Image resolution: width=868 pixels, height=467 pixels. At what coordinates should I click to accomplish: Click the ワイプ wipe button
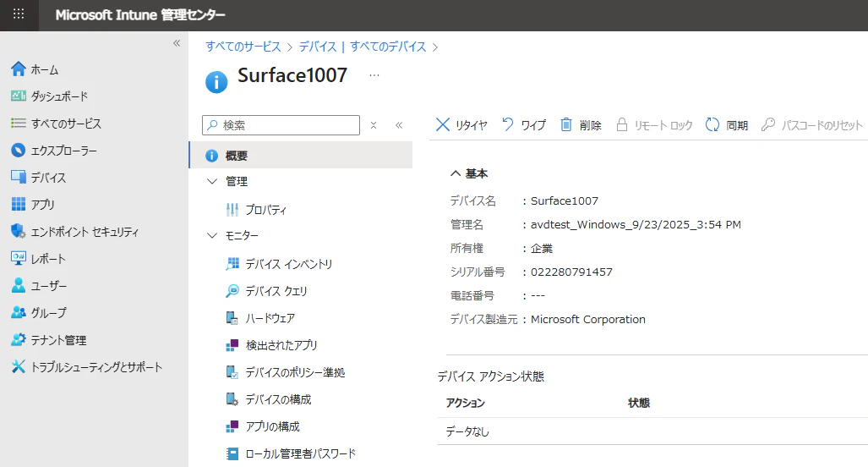coord(524,125)
